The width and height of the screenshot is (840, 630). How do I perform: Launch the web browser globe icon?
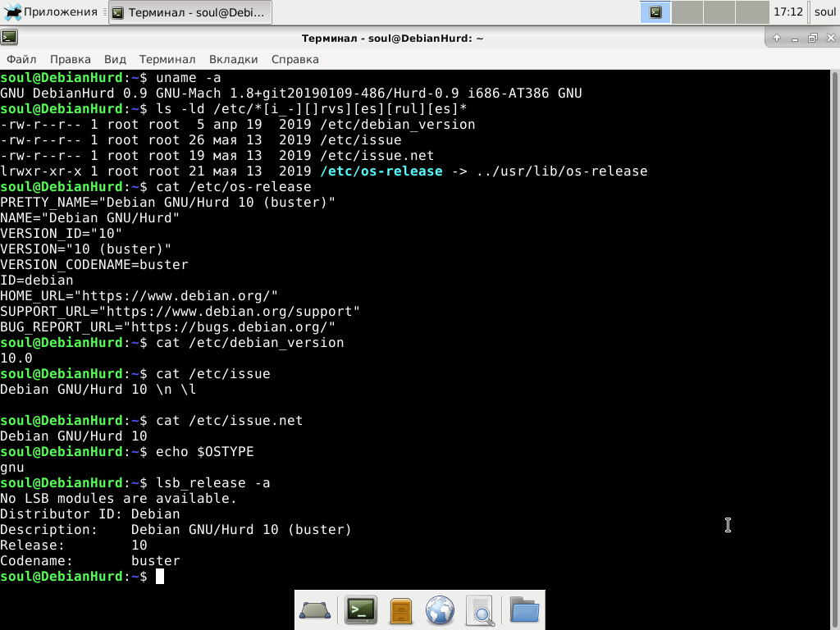pos(440,610)
